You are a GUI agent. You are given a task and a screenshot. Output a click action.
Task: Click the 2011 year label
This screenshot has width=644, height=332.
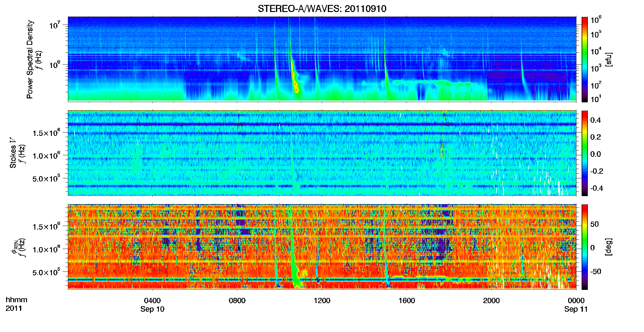tap(14, 308)
